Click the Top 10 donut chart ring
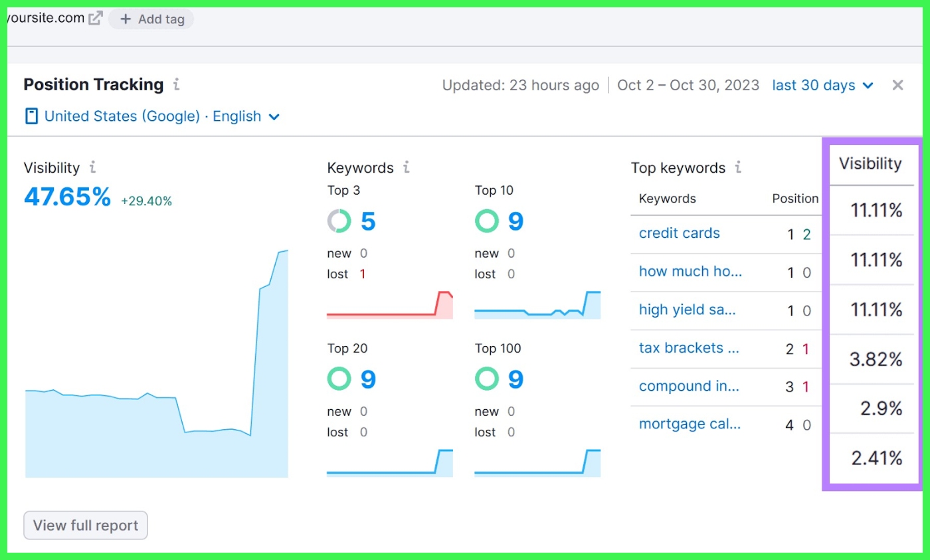The width and height of the screenshot is (930, 560). pos(487,221)
